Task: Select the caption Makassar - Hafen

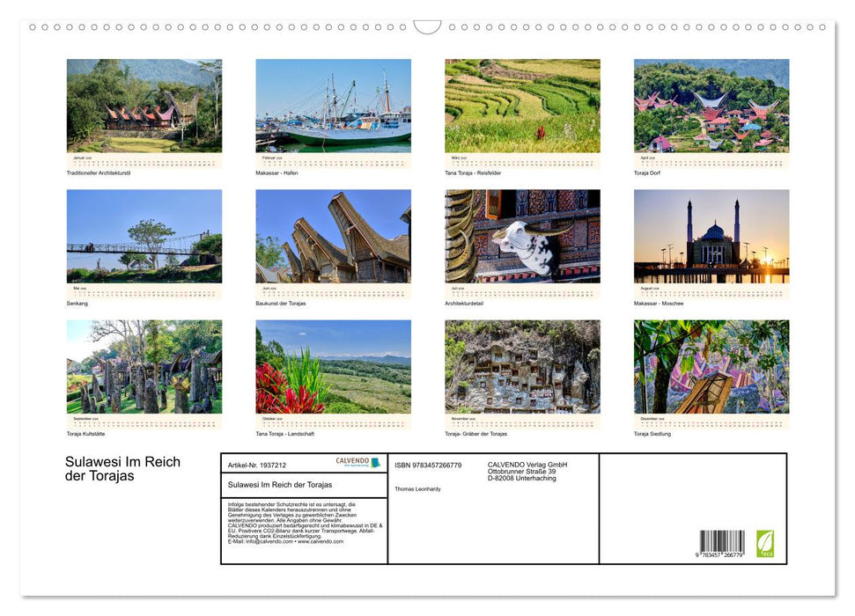Action: point(275,172)
